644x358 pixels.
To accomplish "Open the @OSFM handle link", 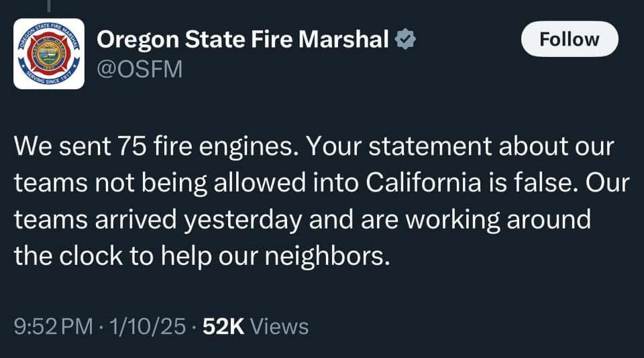I will (140, 69).
